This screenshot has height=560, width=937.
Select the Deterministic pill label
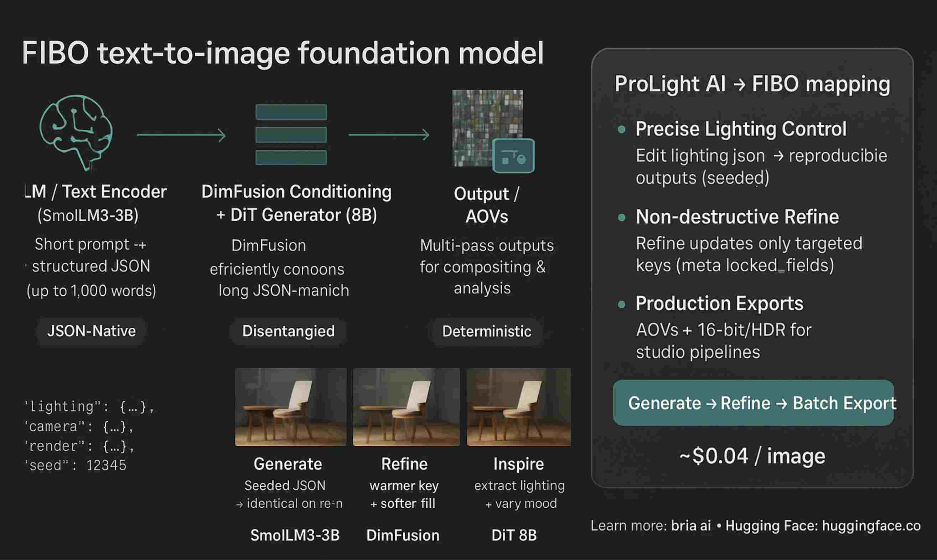pyautogui.click(x=486, y=332)
